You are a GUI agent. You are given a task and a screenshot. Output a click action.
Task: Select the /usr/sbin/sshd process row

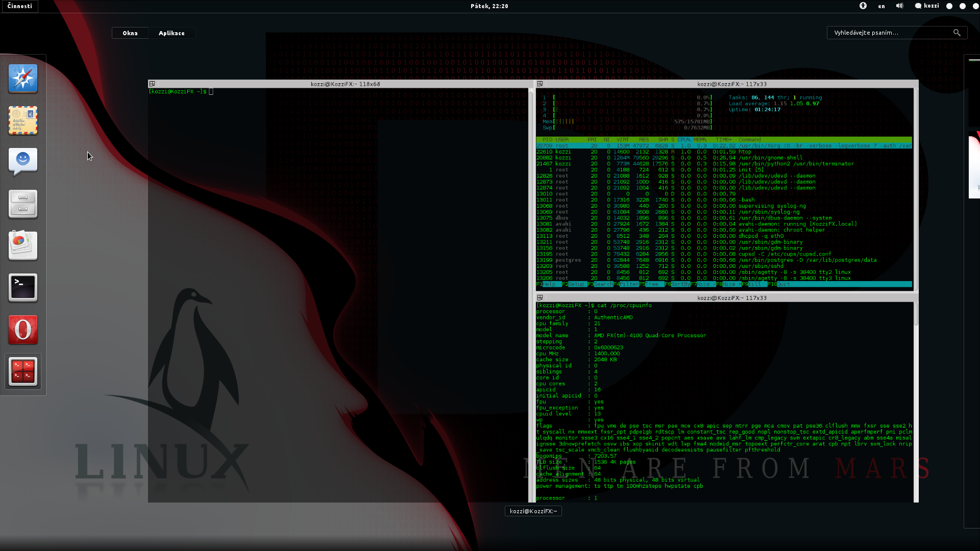pyautogui.click(x=724, y=266)
